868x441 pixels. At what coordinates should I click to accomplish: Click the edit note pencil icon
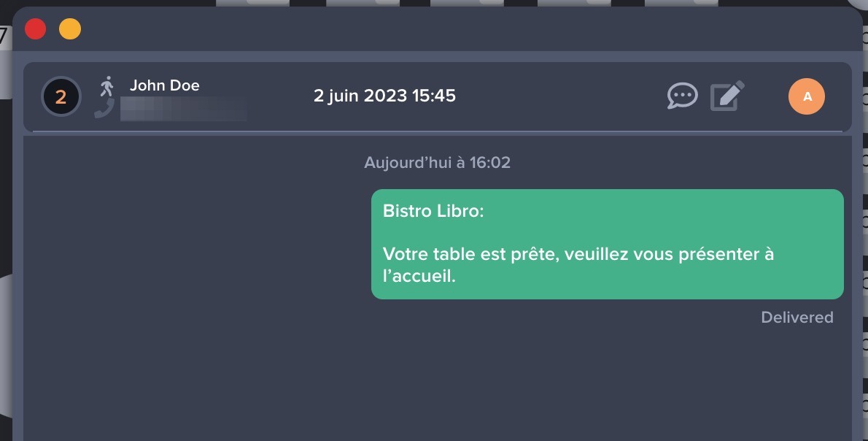click(726, 96)
